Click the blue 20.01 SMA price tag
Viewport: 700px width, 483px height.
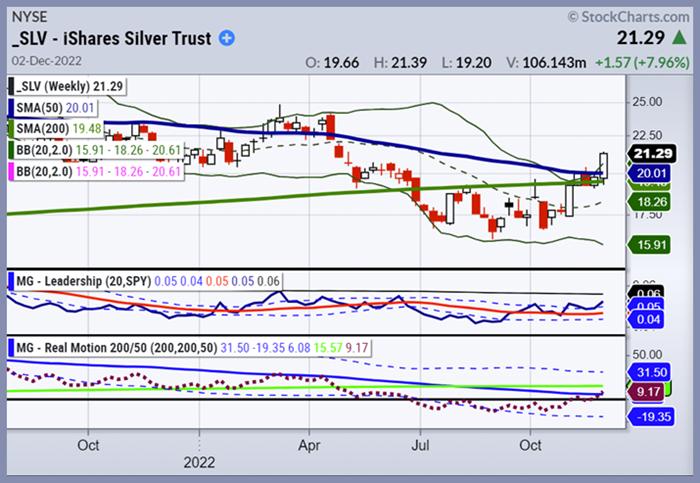coord(651,173)
